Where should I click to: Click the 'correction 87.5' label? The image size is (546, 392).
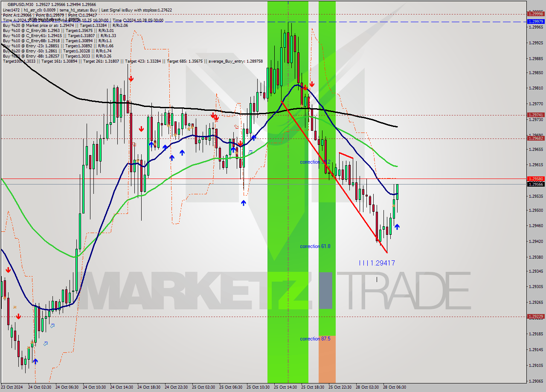coord(315,339)
